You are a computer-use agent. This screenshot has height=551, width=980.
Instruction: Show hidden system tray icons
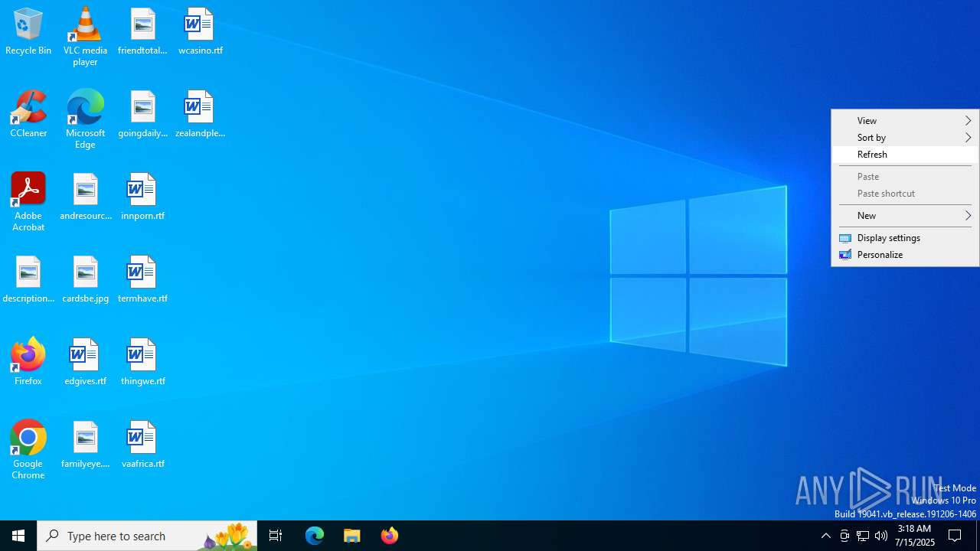click(x=825, y=536)
